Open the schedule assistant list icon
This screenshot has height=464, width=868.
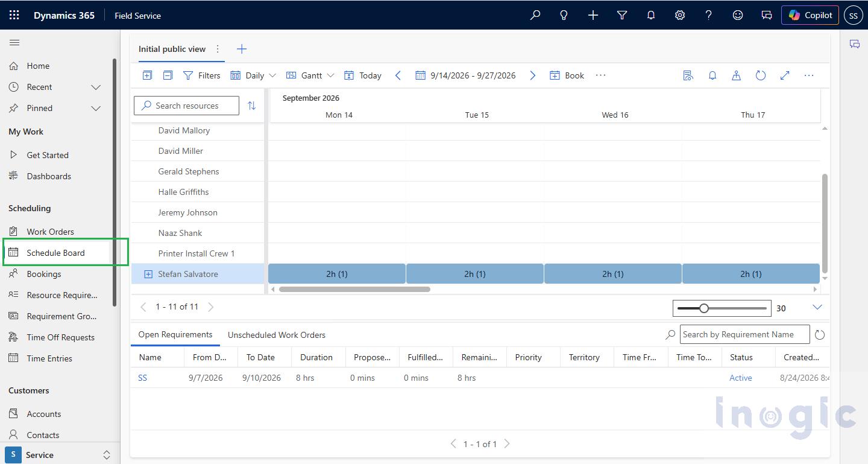point(688,75)
